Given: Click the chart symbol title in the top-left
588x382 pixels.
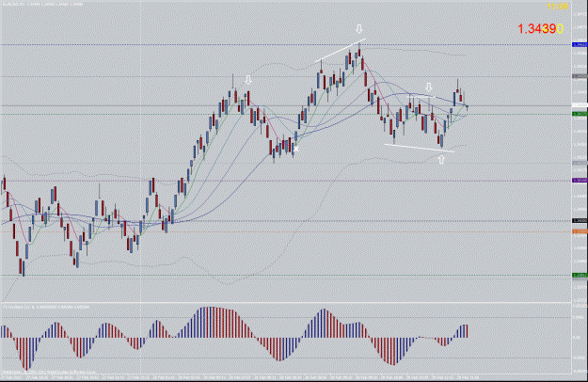Looking at the screenshot, I should [x=42, y=4].
